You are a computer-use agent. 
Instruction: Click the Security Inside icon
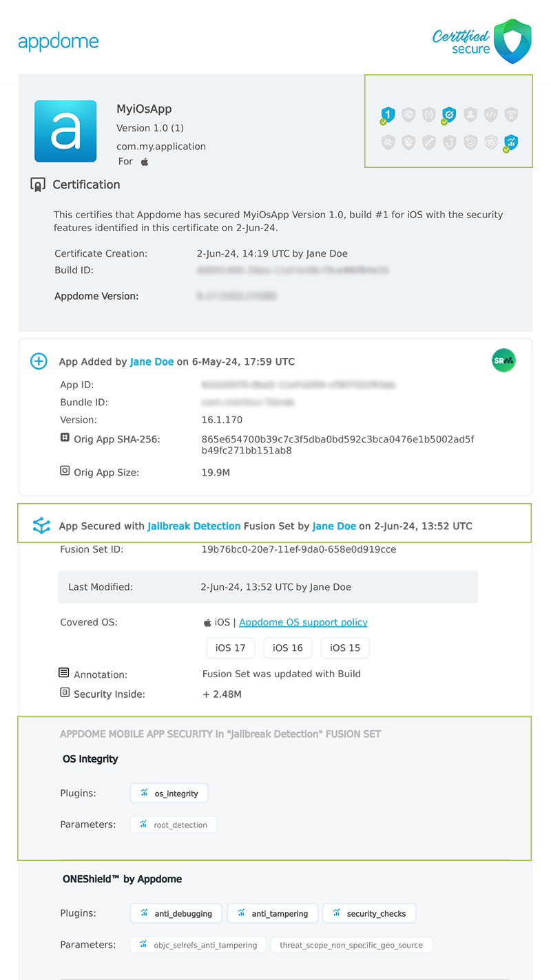[64, 692]
